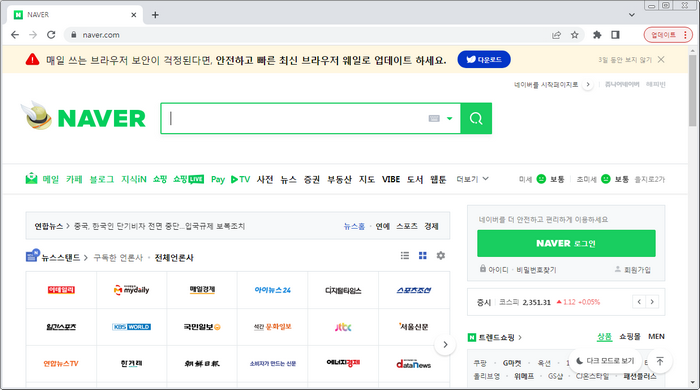Viewport: 700px width, 390px height.
Task: Show next page of press logos
Action: click(445, 344)
